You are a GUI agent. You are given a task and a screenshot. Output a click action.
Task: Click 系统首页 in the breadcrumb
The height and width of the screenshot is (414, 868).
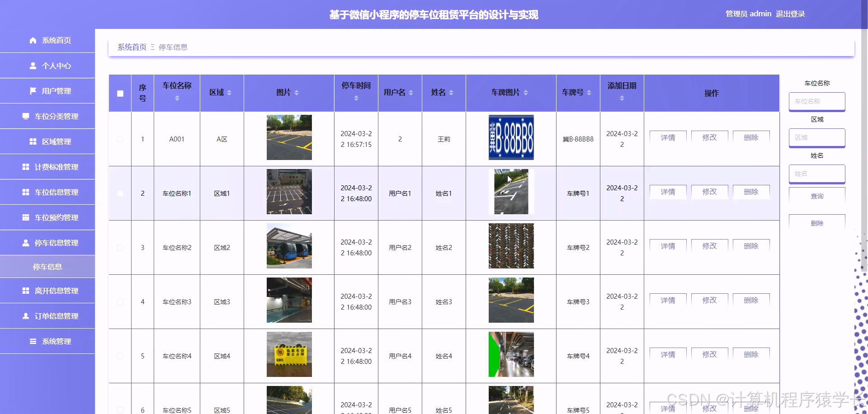132,47
